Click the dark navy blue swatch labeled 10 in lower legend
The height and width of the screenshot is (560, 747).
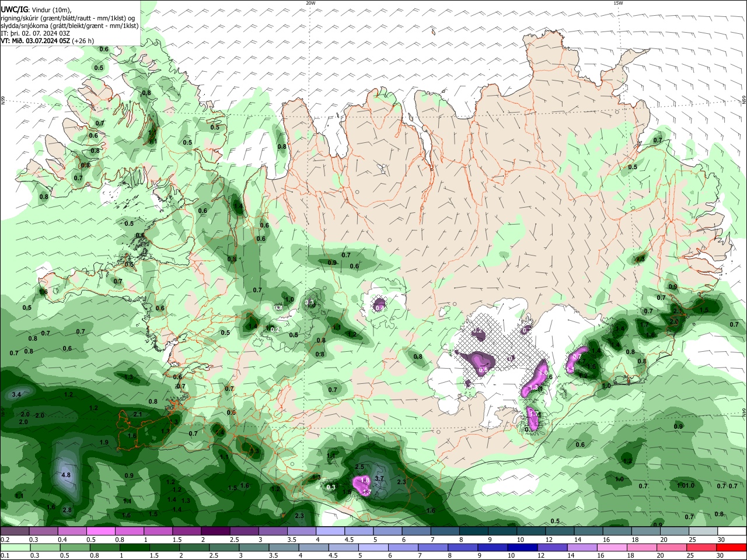pyautogui.click(x=522, y=548)
